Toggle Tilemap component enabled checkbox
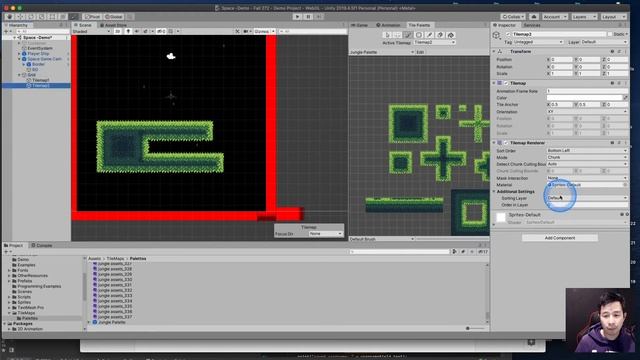Screen dimensions: 640x360 pos(506,83)
